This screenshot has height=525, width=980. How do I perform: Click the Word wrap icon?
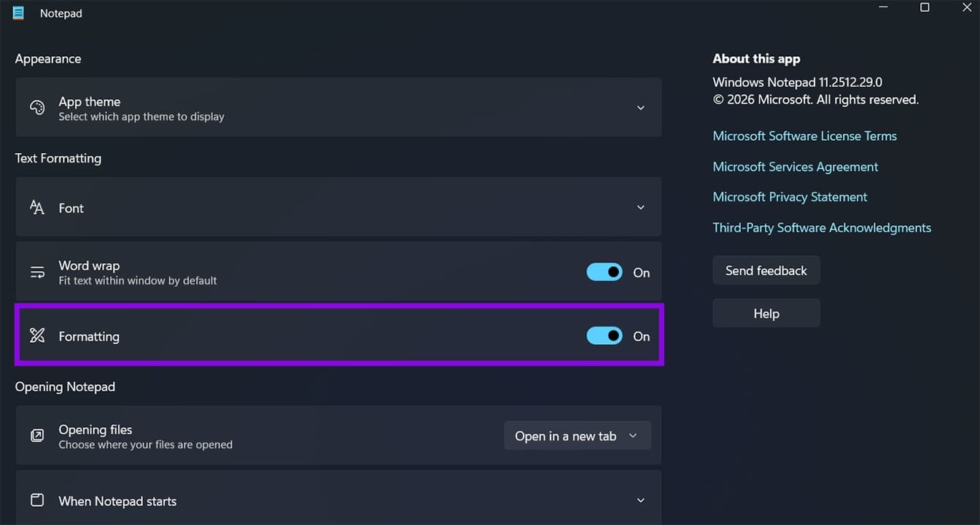(37, 272)
